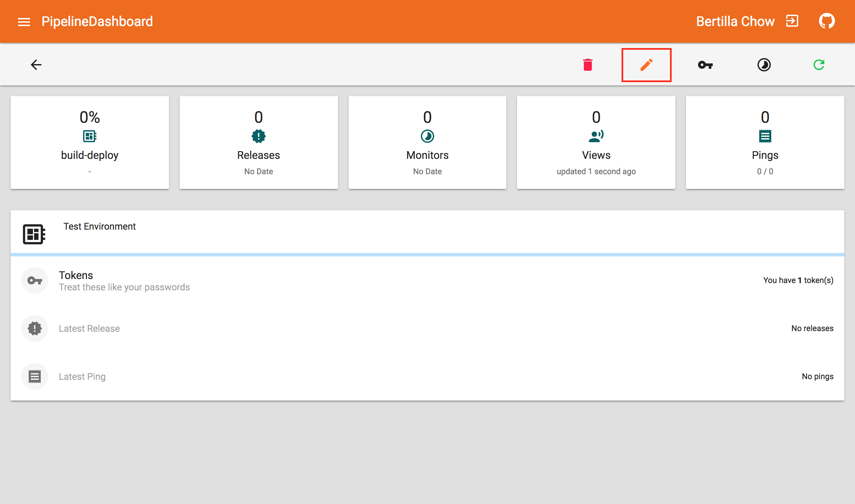Image resolution: width=855 pixels, height=504 pixels.
Task: Open the Pings summary card
Action: 764,142
